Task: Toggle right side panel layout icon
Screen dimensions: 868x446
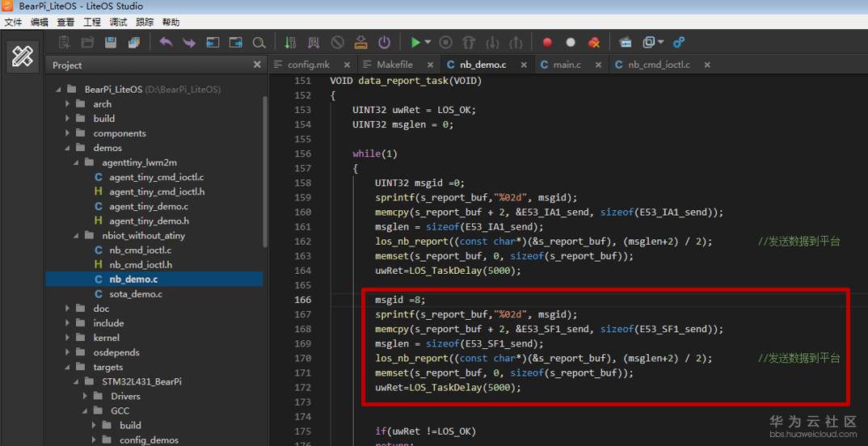Action: (236, 43)
